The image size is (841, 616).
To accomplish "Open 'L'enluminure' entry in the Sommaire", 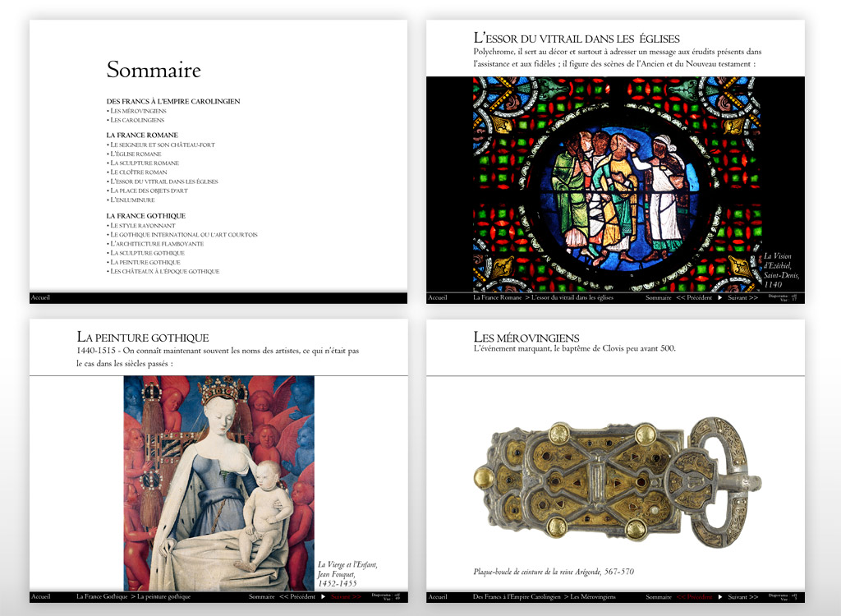I will [x=132, y=200].
